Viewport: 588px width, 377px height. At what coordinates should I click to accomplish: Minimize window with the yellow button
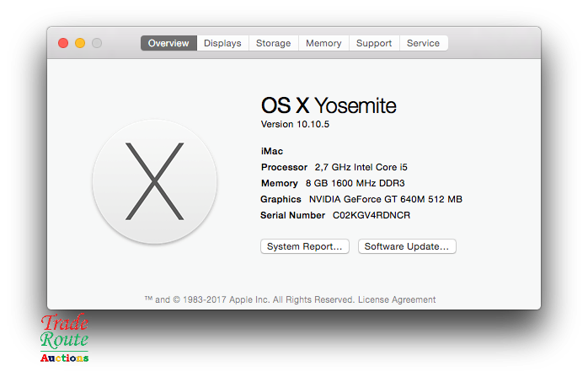(80, 43)
